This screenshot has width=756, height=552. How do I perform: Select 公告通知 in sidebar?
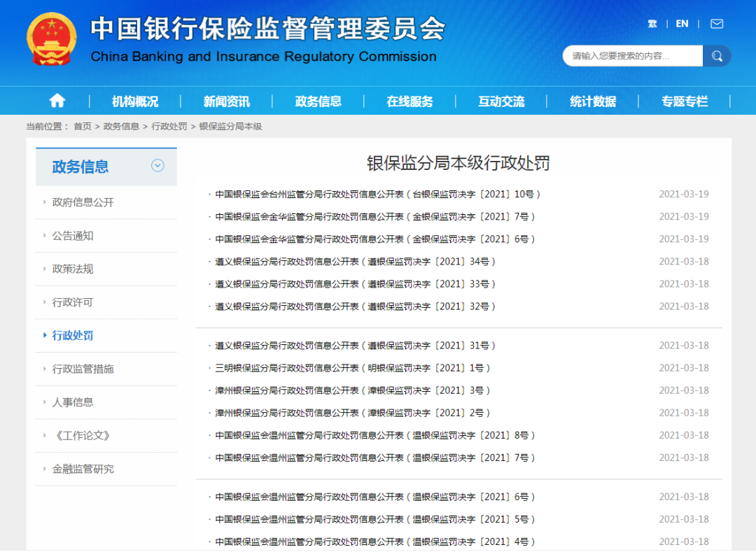(x=73, y=236)
